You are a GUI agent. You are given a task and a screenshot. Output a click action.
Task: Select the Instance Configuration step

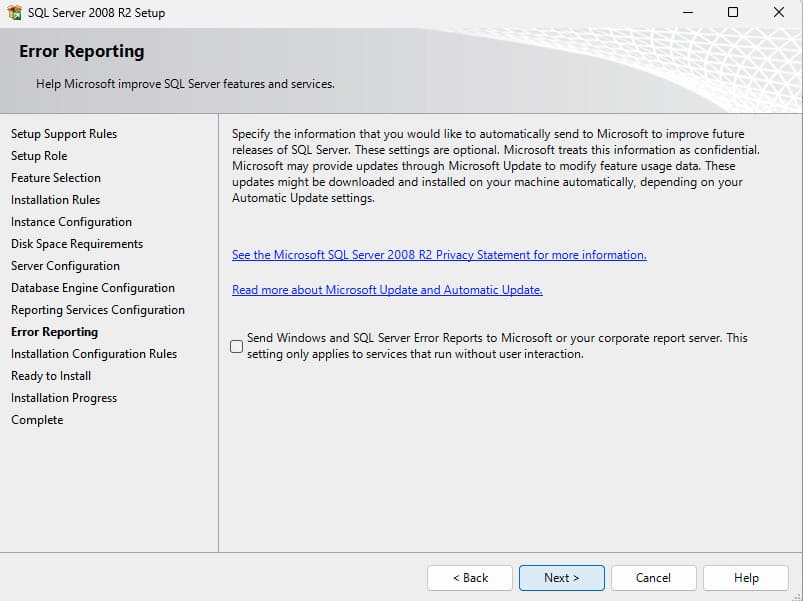71,222
